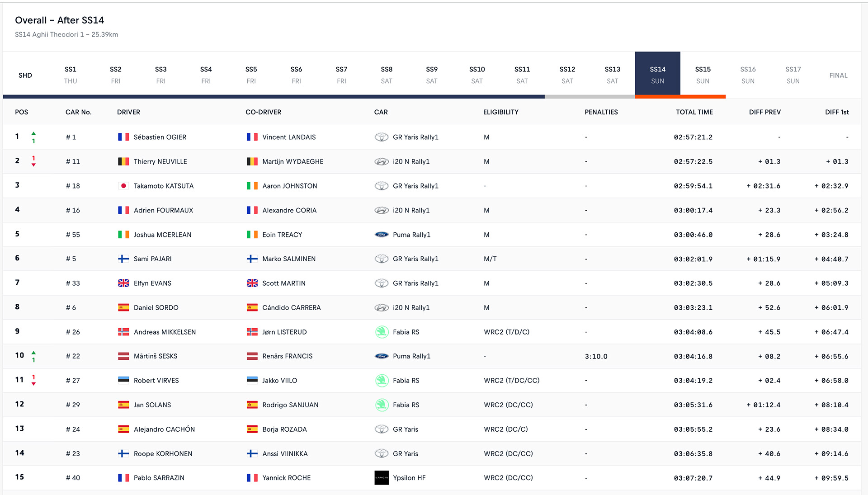Click the Toyota logo in Roope Korhonen's row
The width and height of the screenshot is (868, 495).
[x=382, y=453]
